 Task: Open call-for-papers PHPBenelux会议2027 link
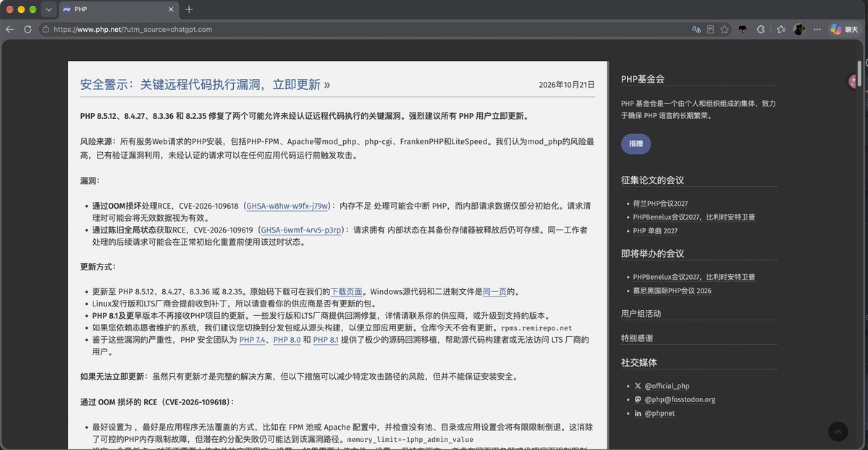click(694, 217)
